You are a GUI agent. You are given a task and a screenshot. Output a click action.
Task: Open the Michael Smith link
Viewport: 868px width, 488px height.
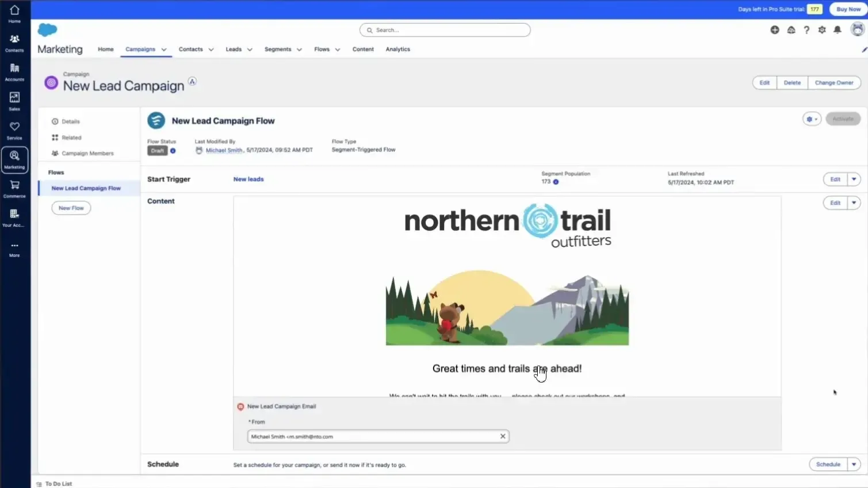224,150
